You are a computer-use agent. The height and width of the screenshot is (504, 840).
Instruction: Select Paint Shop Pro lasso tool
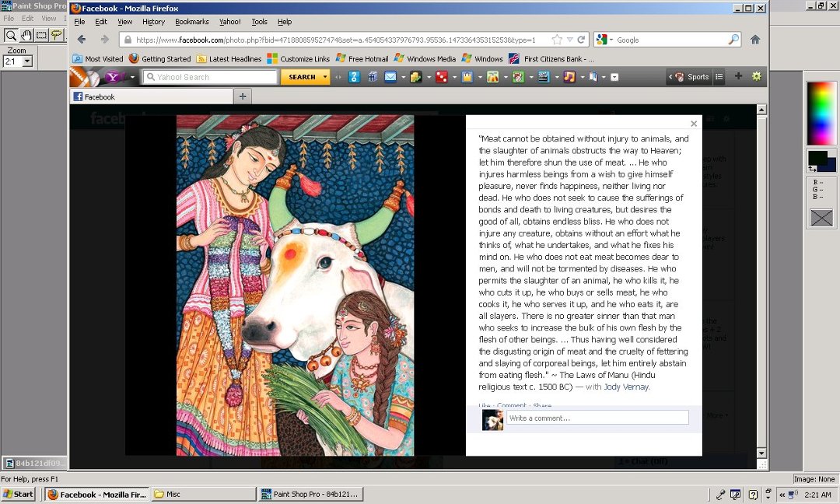pos(56,35)
